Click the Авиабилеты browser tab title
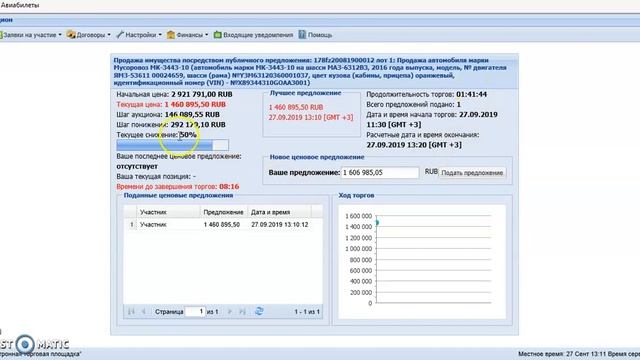The width and height of the screenshot is (640, 360). coord(20,5)
